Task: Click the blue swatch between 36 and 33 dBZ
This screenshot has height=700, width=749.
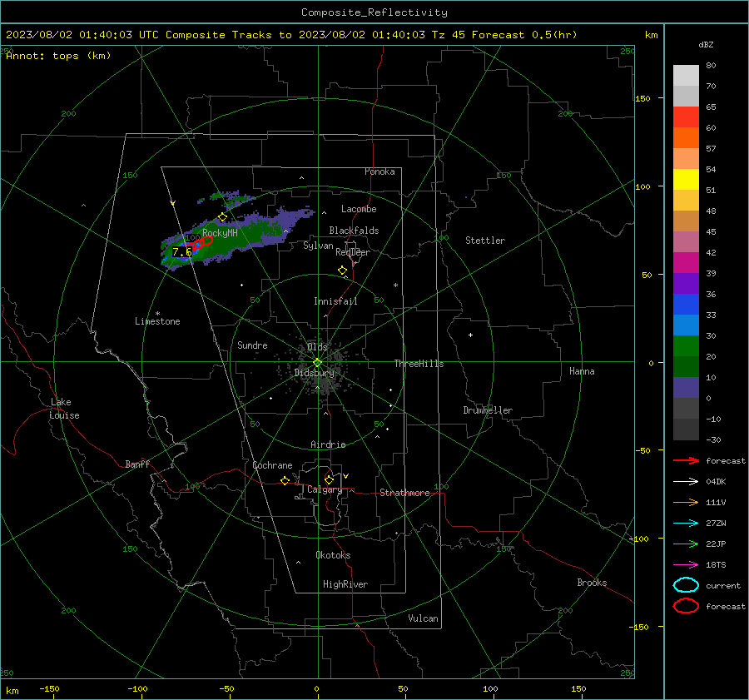Action: click(x=686, y=304)
